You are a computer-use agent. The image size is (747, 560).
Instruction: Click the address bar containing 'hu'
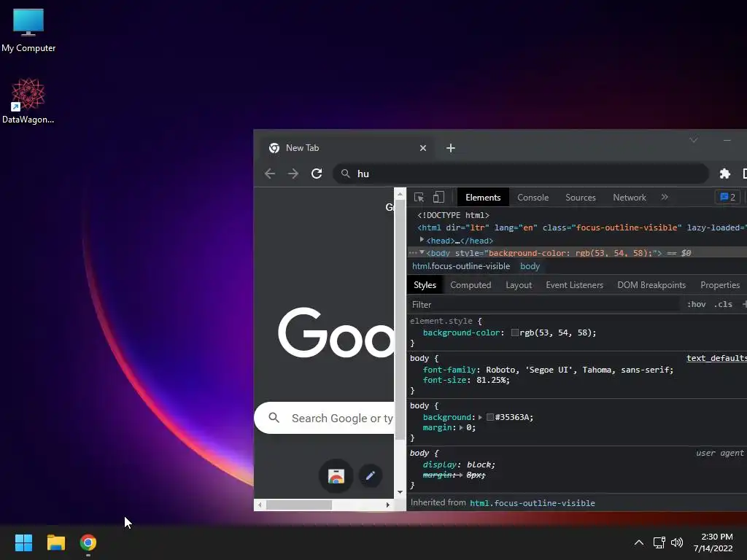coord(520,174)
